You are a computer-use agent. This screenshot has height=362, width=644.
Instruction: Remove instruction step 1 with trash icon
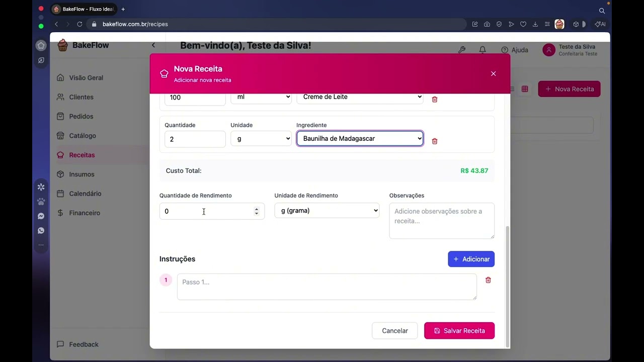[488, 280]
